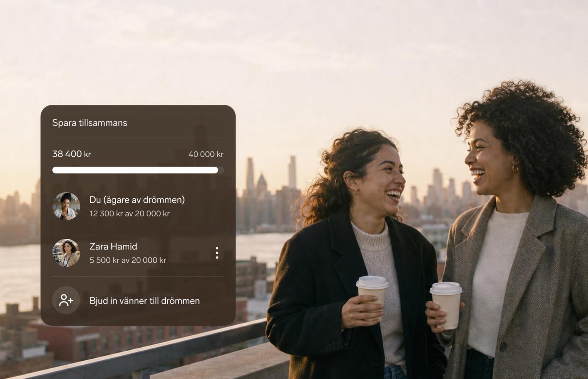588x379 pixels.
Task: Click '12 300 kr av 20 000 kr' text
Action: pyautogui.click(x=129, y=213)
